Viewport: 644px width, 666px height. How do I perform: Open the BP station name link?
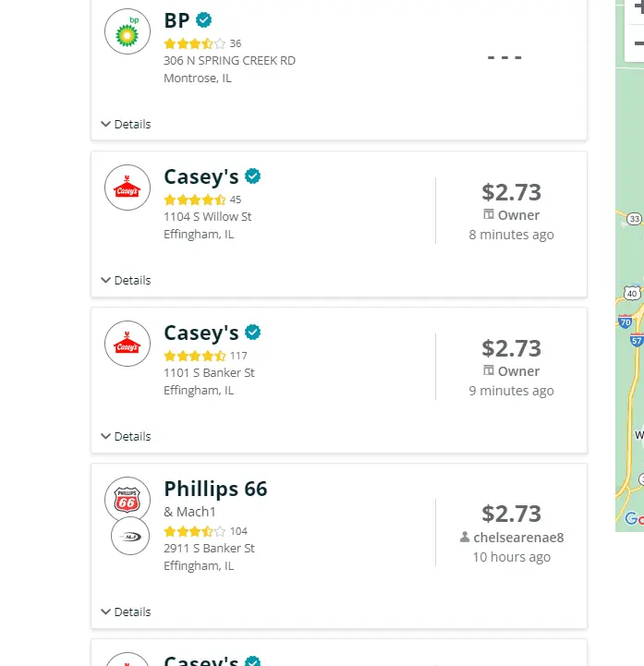[176, 20]
